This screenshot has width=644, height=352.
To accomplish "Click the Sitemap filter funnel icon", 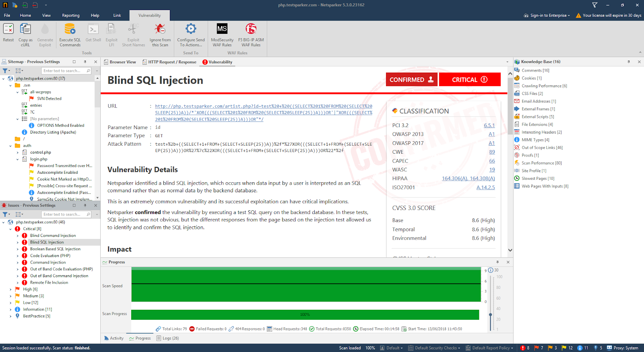I will click(x=6, y=71).
